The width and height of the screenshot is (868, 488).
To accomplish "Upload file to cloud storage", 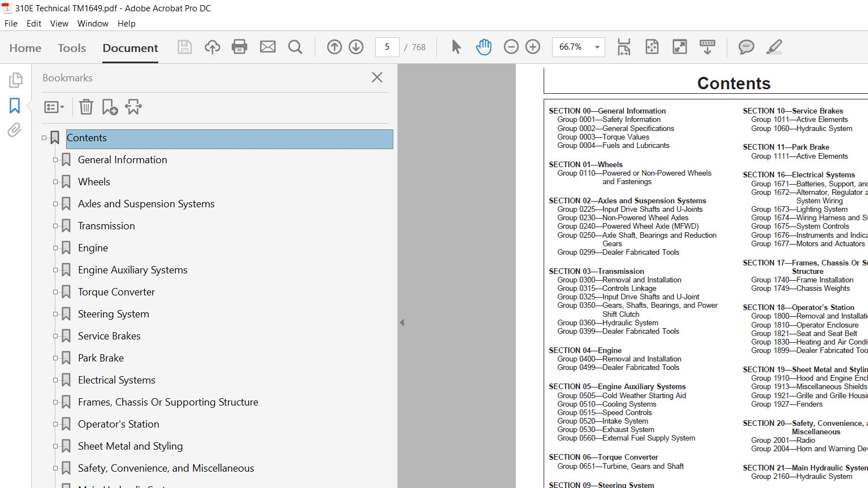I will click(x=212, y=47).
